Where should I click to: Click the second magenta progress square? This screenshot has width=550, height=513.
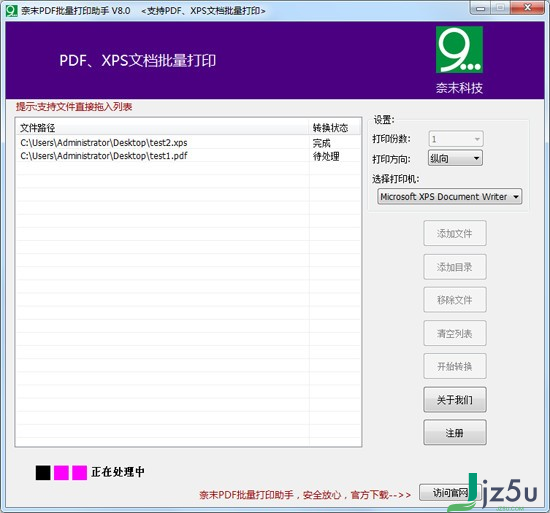pos(80,472)
